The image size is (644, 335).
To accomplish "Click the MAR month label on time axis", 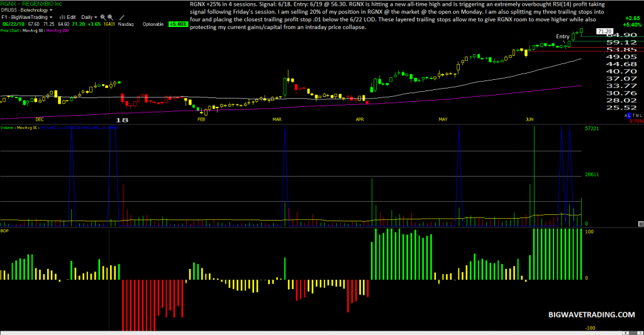I will [277, 119].
